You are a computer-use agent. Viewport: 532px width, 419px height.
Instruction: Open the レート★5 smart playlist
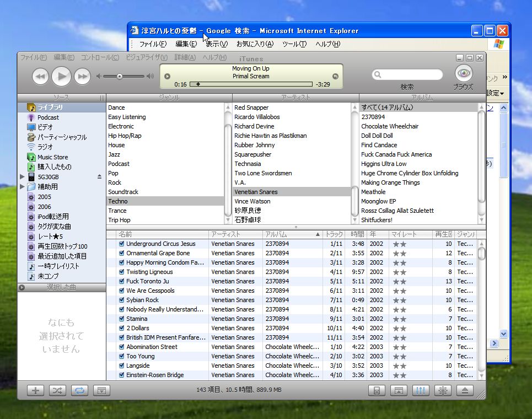[x=62, y=237]
